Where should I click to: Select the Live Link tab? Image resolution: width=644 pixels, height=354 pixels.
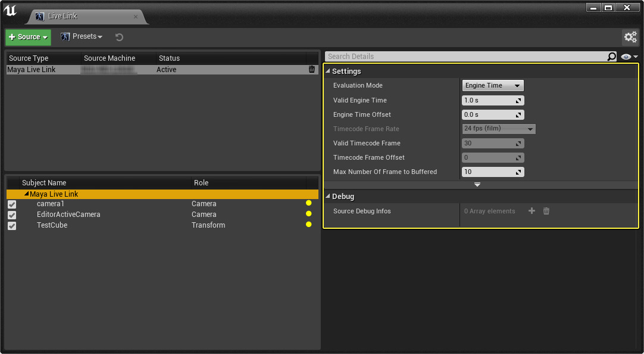point(86,17)
